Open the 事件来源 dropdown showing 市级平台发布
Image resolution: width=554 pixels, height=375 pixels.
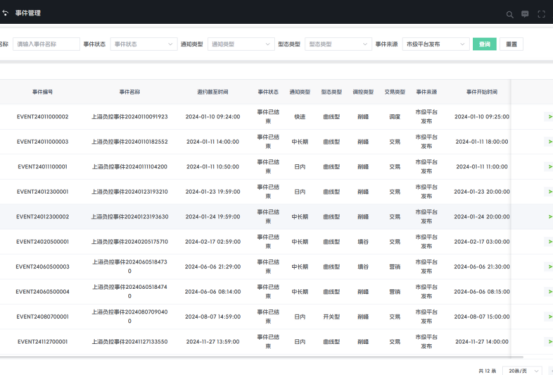[x=436, y=44]
